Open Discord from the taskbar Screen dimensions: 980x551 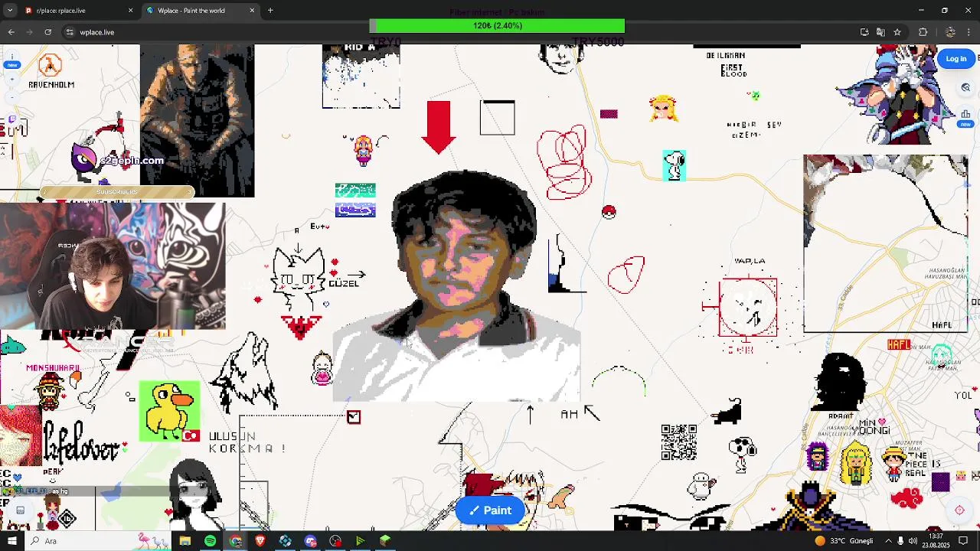click(311, 541)
